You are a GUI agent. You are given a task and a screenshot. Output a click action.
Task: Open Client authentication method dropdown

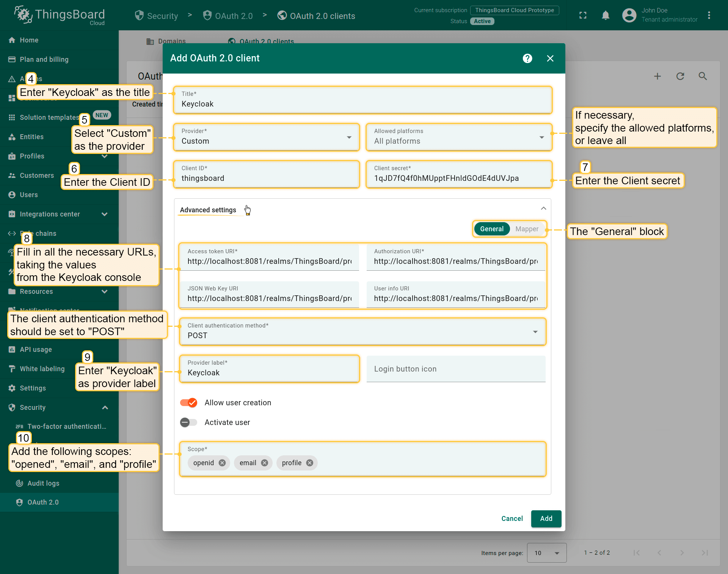(x=362, y=332)
